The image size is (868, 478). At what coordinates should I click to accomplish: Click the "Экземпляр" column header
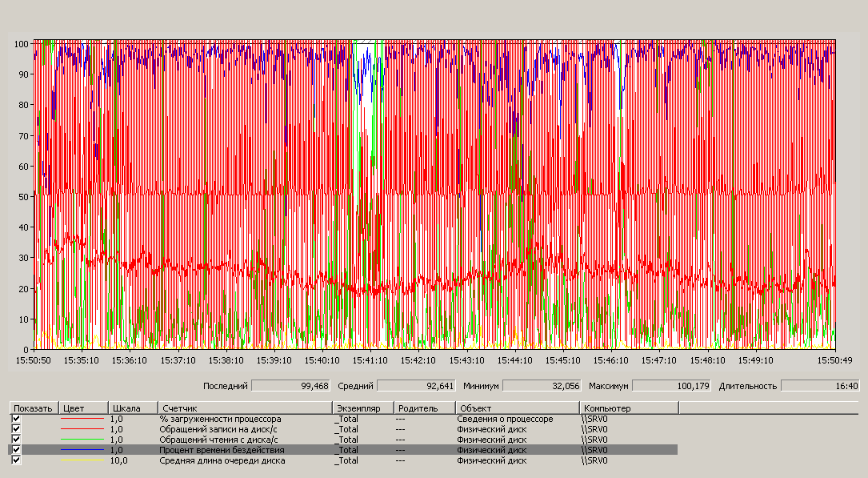click(363, 408)
